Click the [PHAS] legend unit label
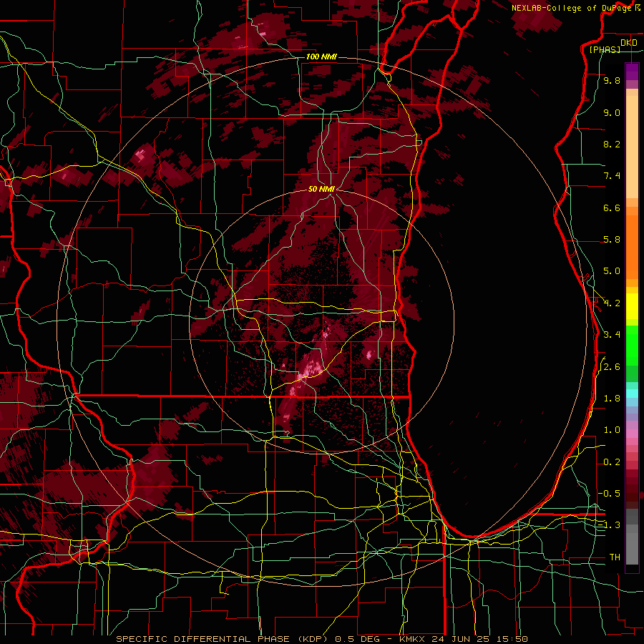Viewport: 644px width, 644px height. pyautogui.click(x=605, y=49)
